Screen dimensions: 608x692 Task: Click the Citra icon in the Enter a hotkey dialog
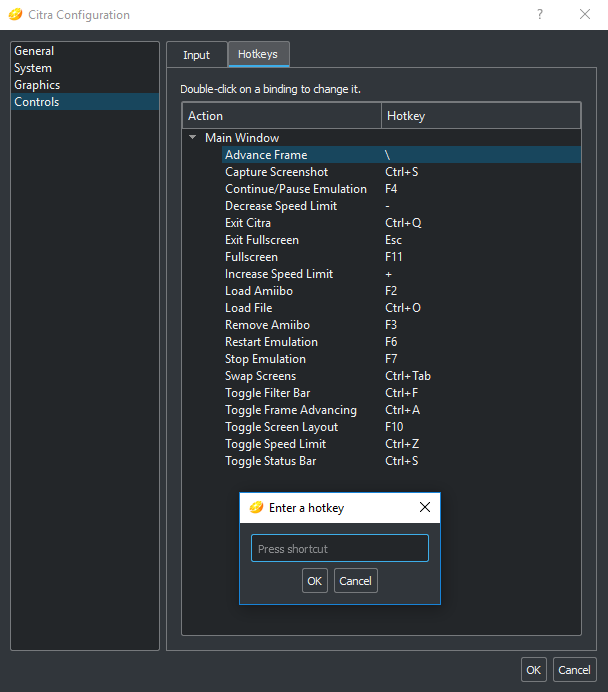coord(256,508)
